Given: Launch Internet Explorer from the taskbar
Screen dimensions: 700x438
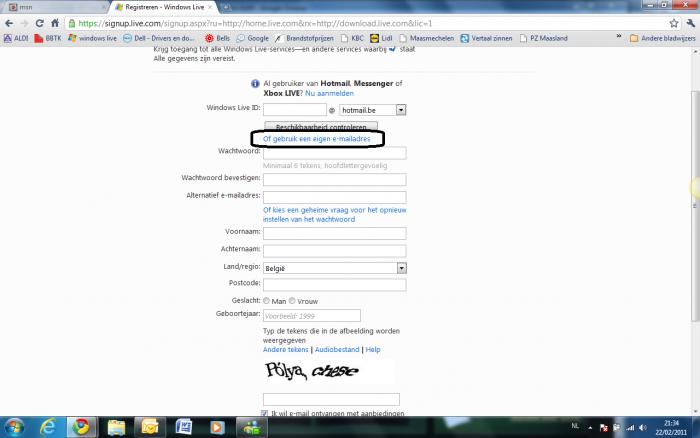Looking at the screenshot, I should click(x=47, y=427).
